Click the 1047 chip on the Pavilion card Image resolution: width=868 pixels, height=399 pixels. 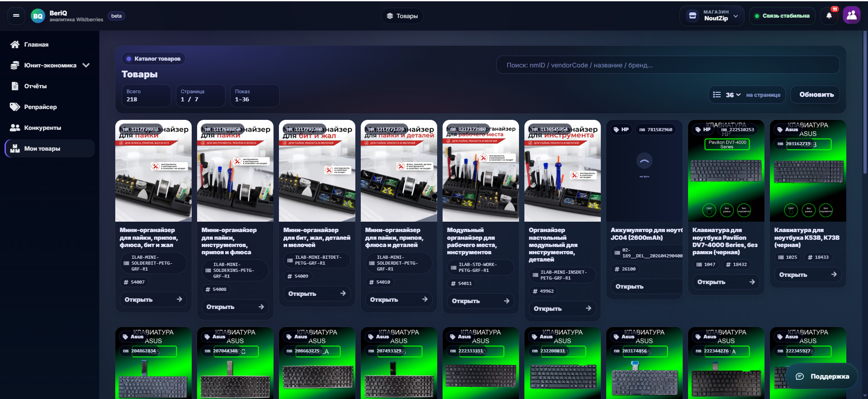tap(706, 265)
